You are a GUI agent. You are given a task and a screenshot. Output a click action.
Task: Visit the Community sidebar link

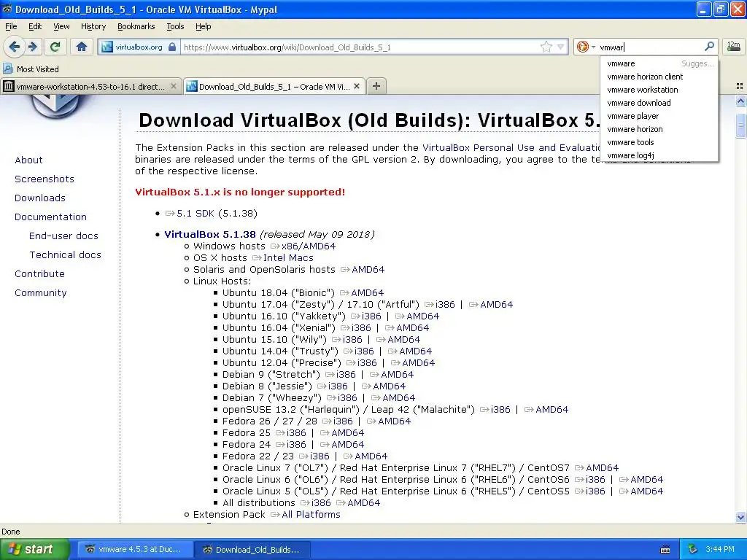[41, 293]
